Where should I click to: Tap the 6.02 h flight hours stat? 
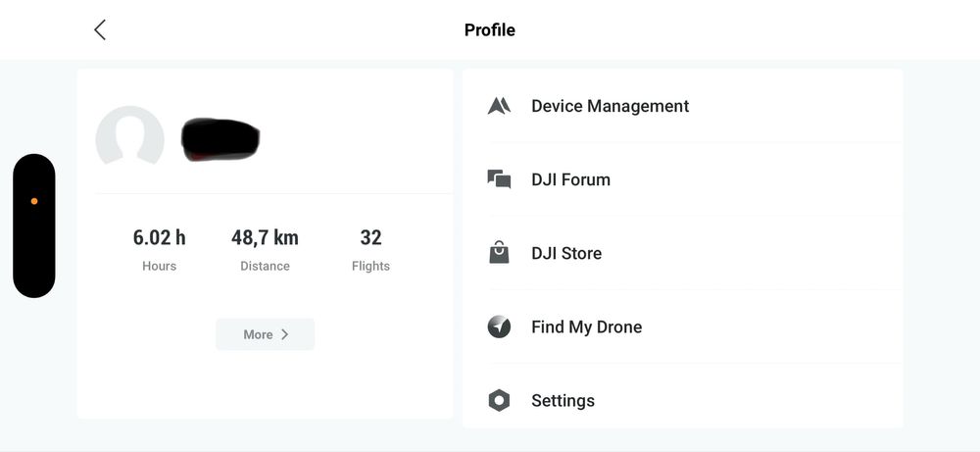point(159,238)
